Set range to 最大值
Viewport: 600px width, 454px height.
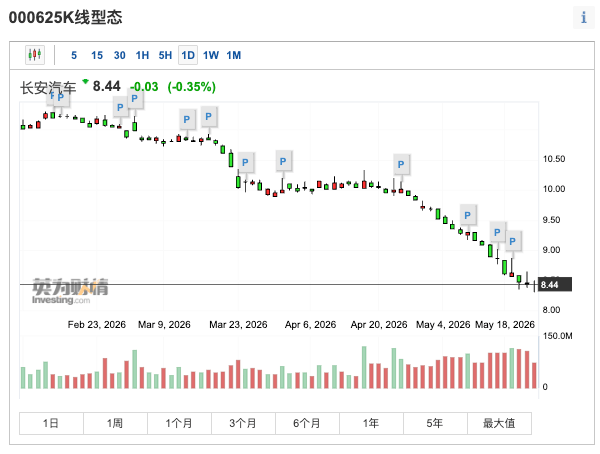pyautogui.click(x=499, y=423)
